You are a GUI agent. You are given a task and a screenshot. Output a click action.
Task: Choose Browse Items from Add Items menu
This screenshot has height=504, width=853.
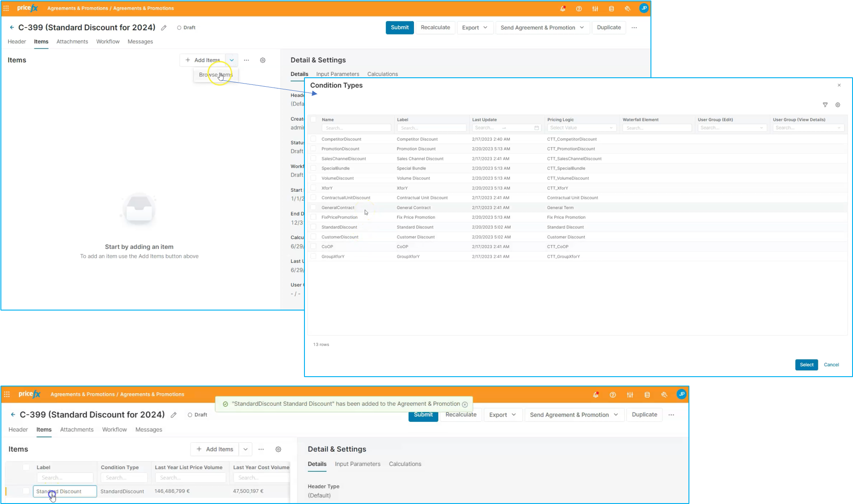click(x=216, y=75)
